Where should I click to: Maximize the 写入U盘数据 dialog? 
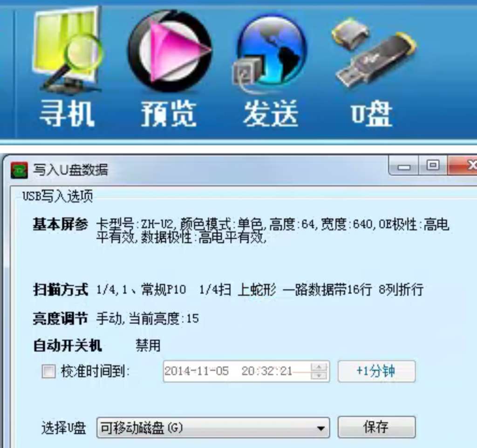point(433,165)
